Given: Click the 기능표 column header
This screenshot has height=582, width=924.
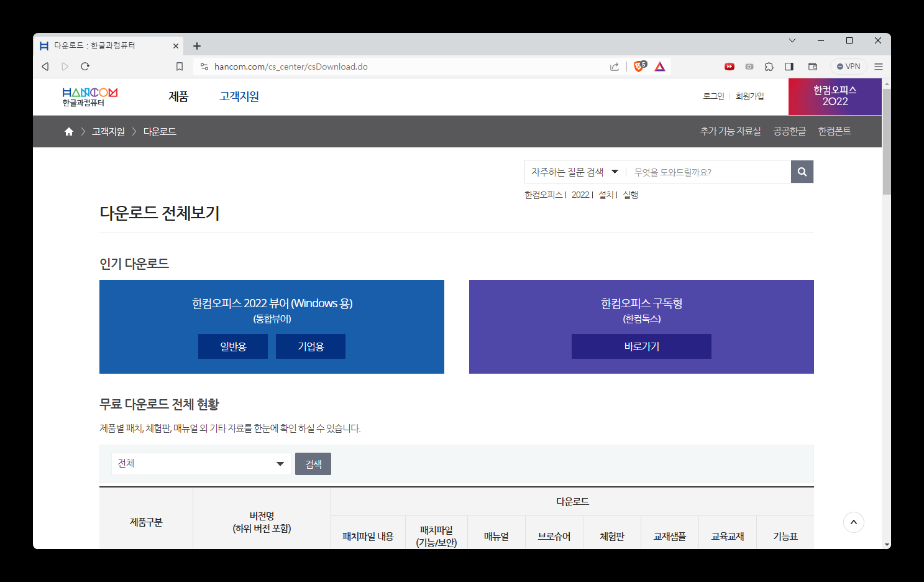Looking at the screenshot, I should tap(785, 536).
